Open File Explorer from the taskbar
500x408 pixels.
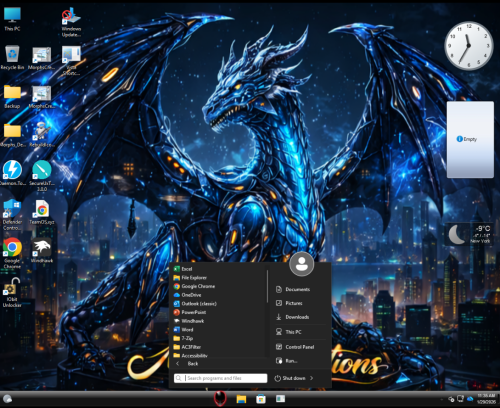241,399
